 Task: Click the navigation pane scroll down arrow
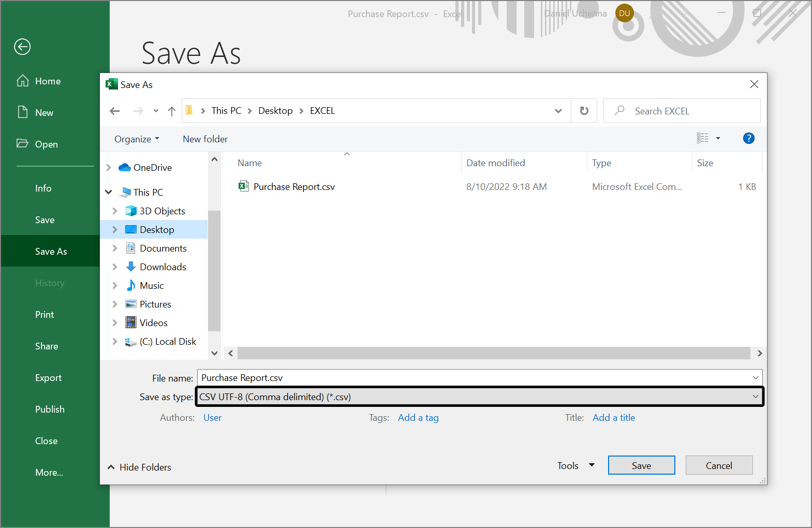coord(214,353)
